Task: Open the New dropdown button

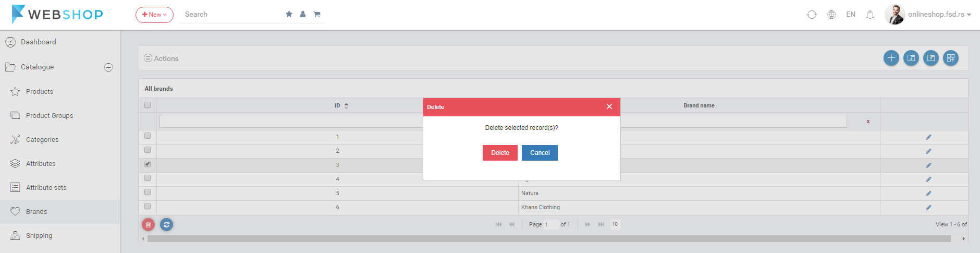Action: [x=154, y=15]
